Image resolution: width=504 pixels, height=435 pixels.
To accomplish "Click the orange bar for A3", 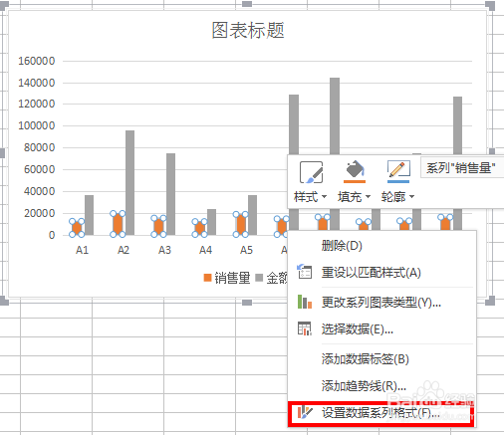I will pyautogui.click(x=158, y=227).
